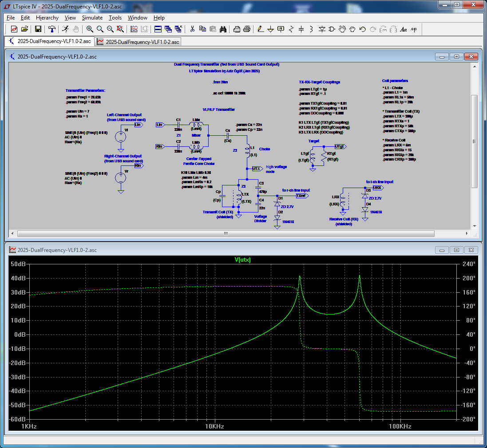Click the SPICE directive .op icon

coord(414,29)
